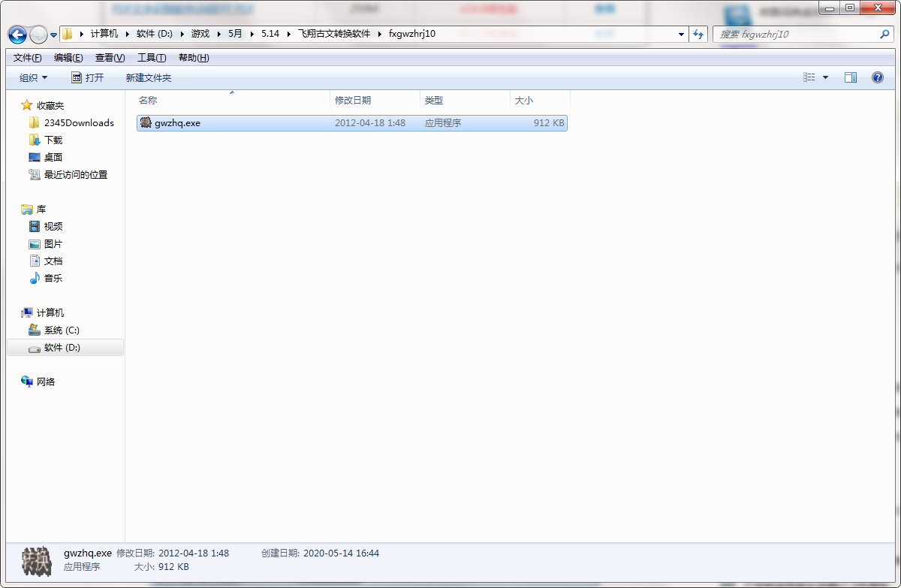The width and height of the screenshot is (901, 588).
Task: Click 游戏 in the address breadcrumb
Action: point(200,34)
